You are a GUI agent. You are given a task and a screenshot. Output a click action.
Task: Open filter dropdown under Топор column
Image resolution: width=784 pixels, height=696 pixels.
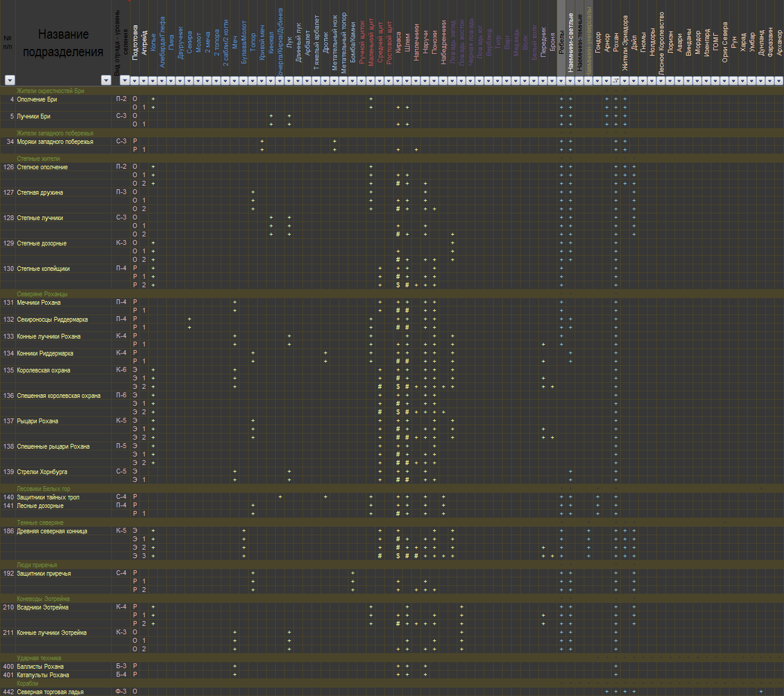(x=252, y=80)
